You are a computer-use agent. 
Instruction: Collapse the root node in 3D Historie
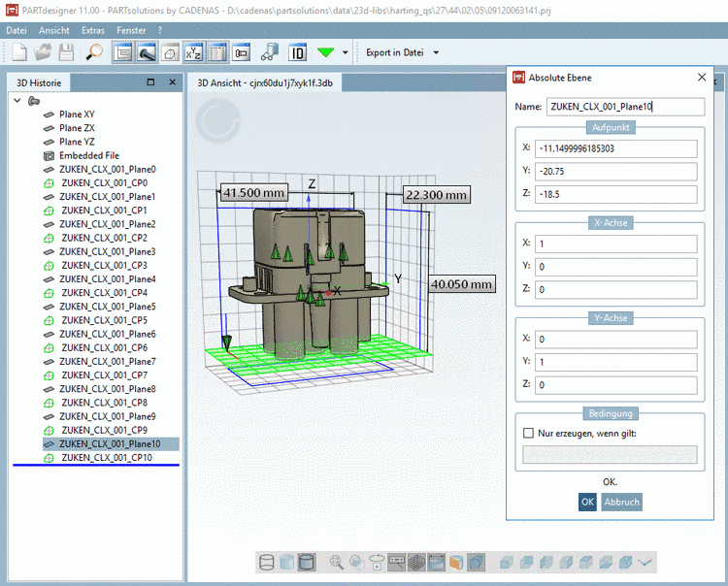point(18,100)
